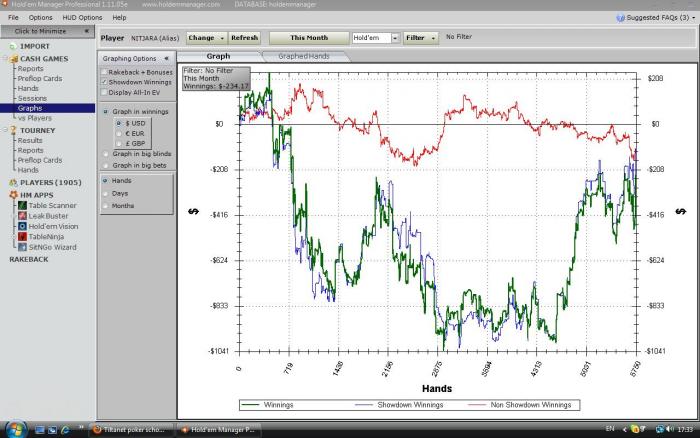The image size is (700, 438).
Task: Collapse the CASH GAMES tree expander
Action: 5,58
